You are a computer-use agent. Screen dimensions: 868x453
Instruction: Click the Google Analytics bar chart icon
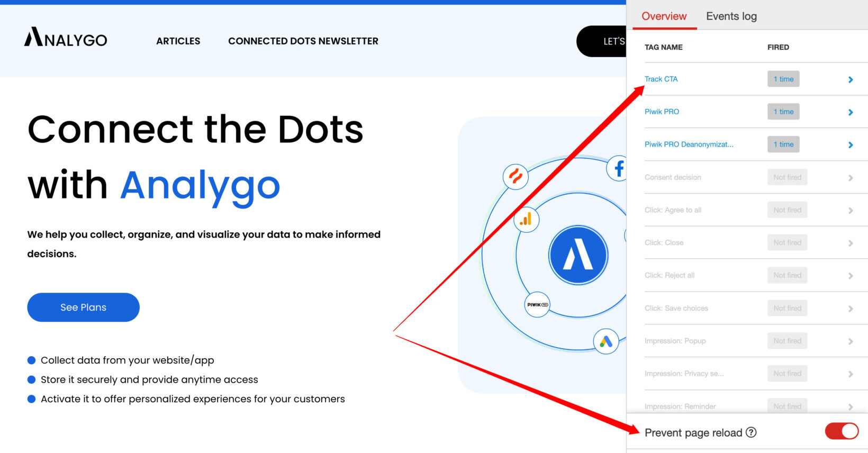526,220
